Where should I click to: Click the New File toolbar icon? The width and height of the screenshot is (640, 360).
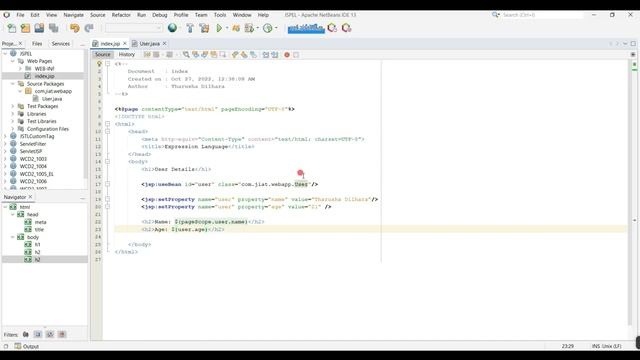tap(11, 28)
